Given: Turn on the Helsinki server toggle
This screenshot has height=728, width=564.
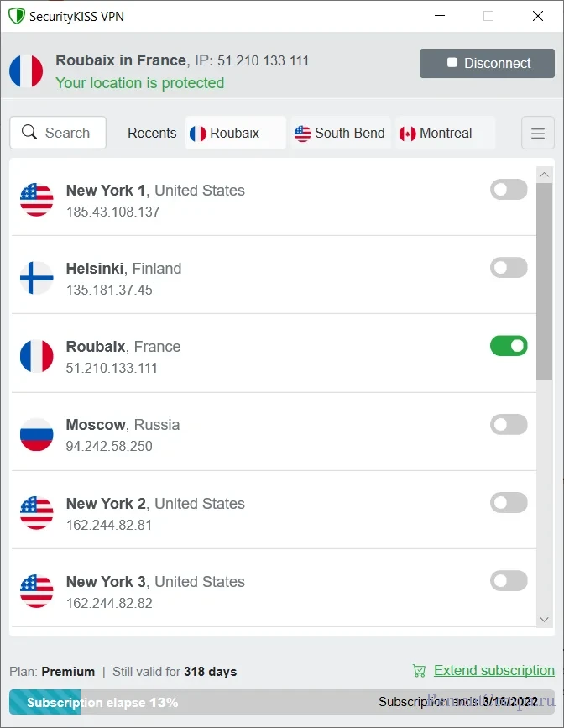Looking at the screenshot, I should (509, 268).
